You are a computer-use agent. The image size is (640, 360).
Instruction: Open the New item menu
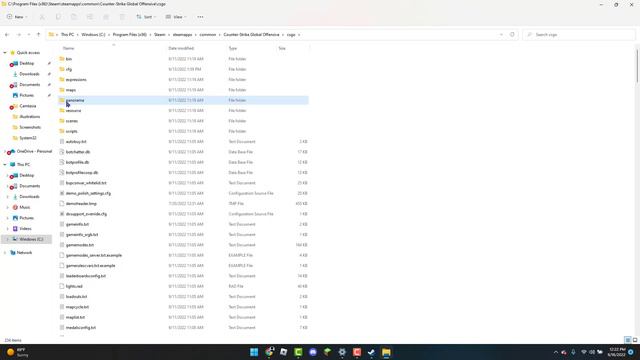(17, 17)
